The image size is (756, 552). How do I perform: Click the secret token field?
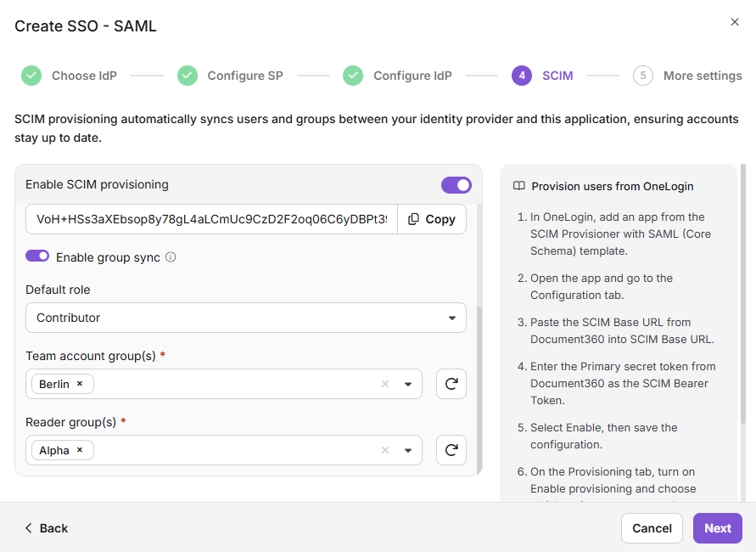(x=211, y=219)
